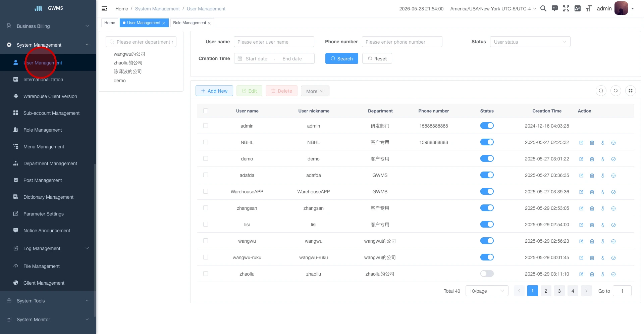The height and width of the screenshot is (334, 644).
Task: Expand the Log Management menu
Action: point(48,248)
